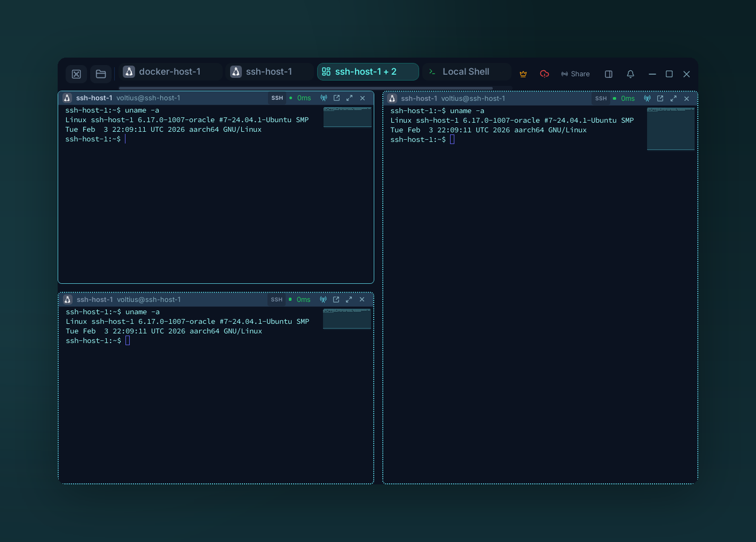
Task: Pop out right pane to new window
Action: (660, 99)
